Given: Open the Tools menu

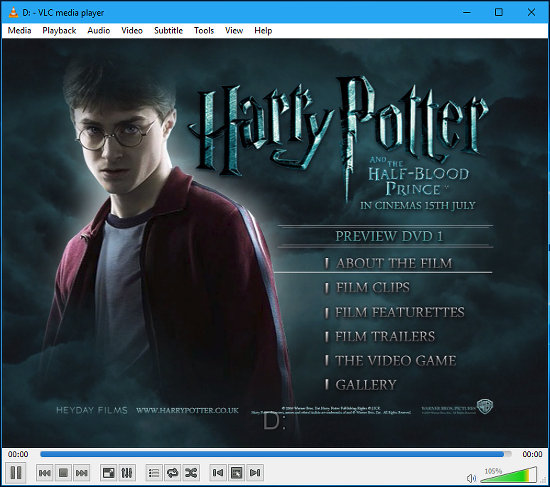Looking at the screenshot, I should [204, 31].
